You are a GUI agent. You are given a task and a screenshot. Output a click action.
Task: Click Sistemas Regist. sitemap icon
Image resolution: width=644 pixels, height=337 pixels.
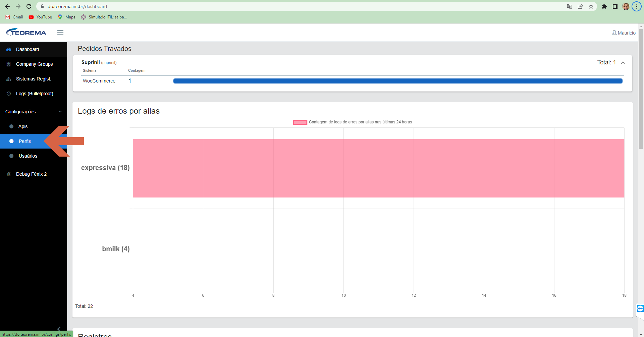click(9, 79)
